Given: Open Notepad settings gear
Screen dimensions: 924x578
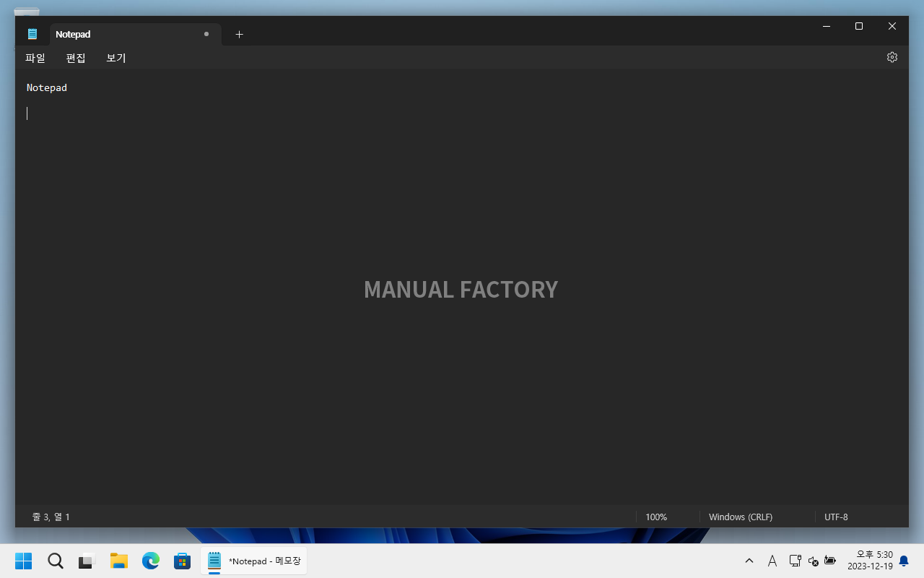Looking at the screenshot, I should pyautogui.click(x=892, y=57).
